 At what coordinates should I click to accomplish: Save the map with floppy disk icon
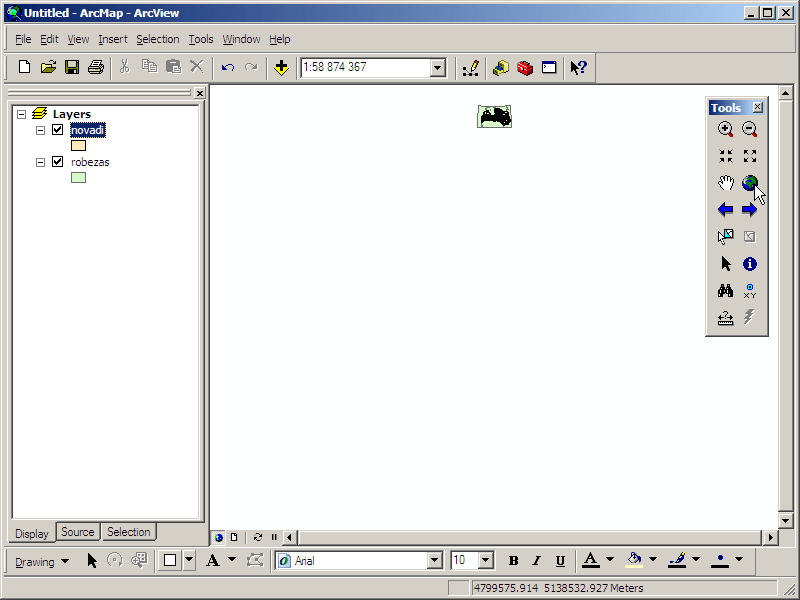pos(72,67)
